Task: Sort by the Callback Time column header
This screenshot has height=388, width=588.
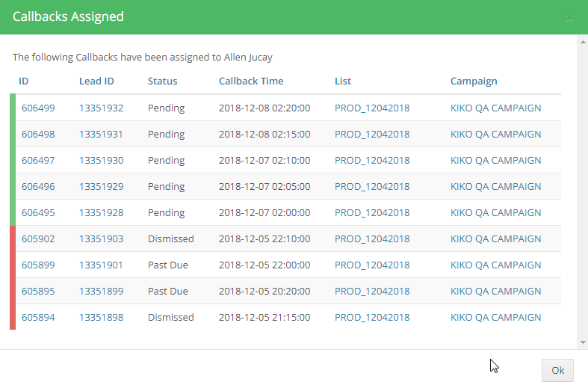Action: click(251, 81)
